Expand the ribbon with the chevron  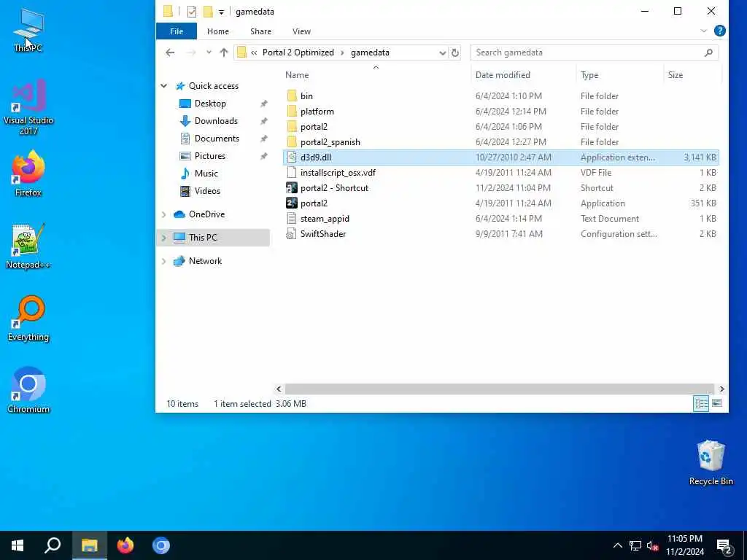pos(704,31)
